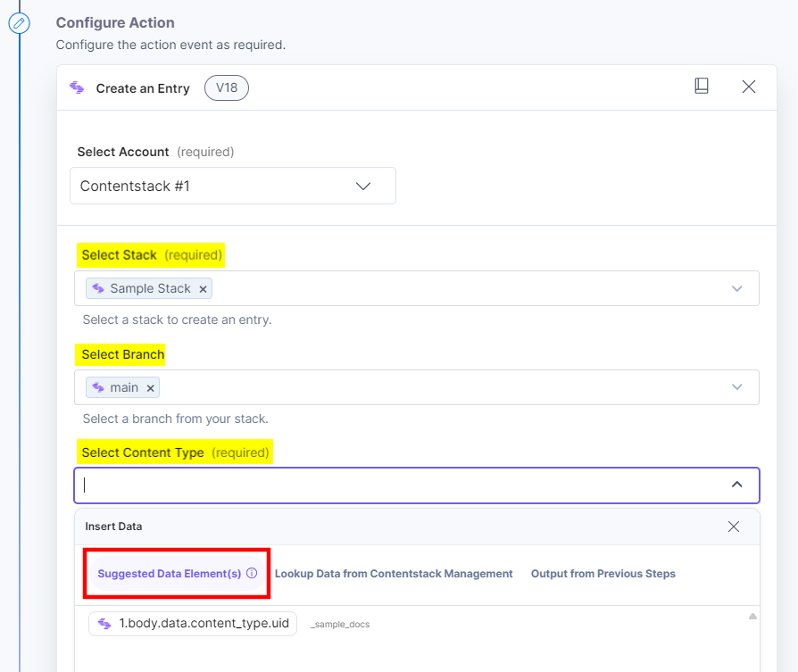
Task: Close the Insert Data panel
Action: pos(733,527)
